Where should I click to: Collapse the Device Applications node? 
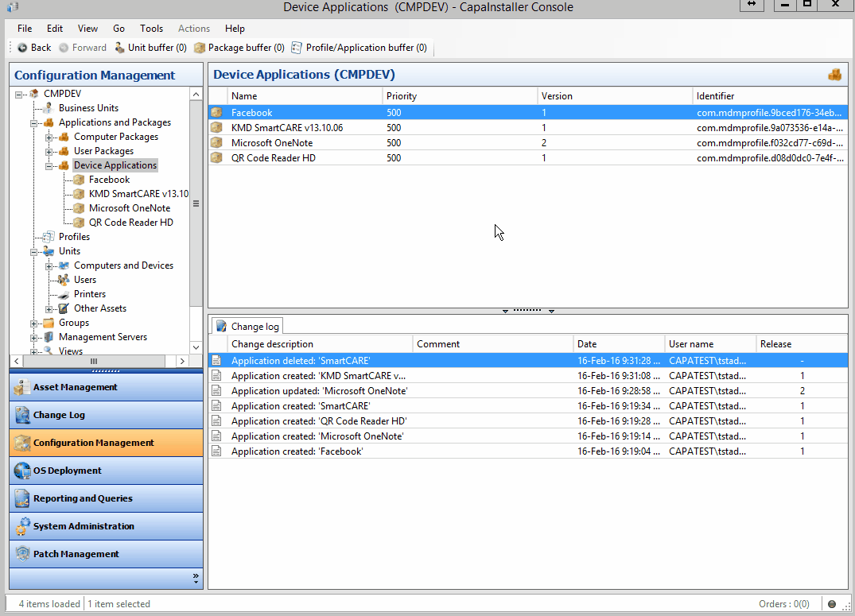(x=49, y=165)
